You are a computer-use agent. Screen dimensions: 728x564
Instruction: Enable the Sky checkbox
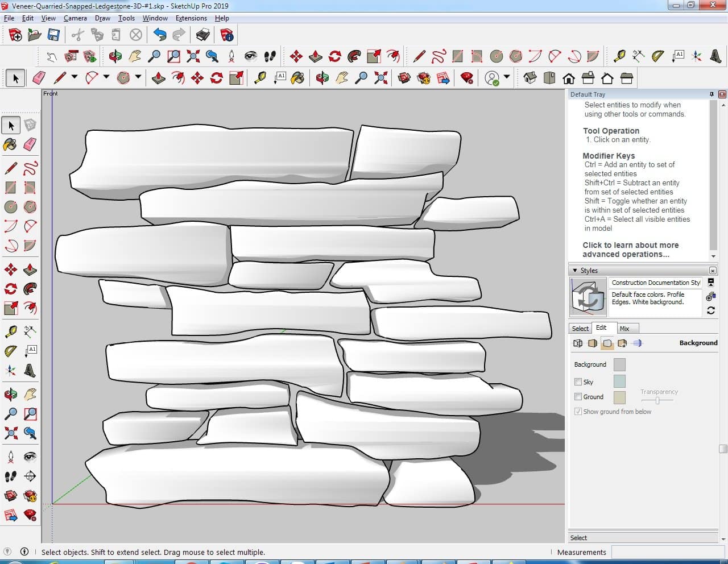(x=578, y=382)
